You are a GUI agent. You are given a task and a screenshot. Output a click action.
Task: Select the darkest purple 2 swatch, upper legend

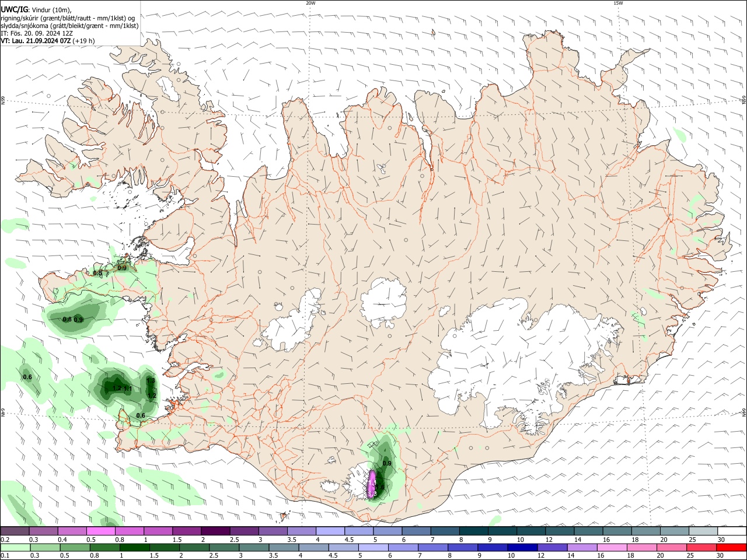(x=215, y=531)
